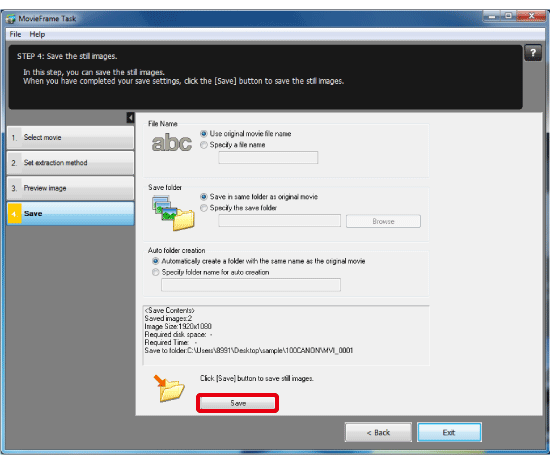Collapse the step sidebar with arrow icon
This screenshot has height=461, width=550.
point(130,118)
